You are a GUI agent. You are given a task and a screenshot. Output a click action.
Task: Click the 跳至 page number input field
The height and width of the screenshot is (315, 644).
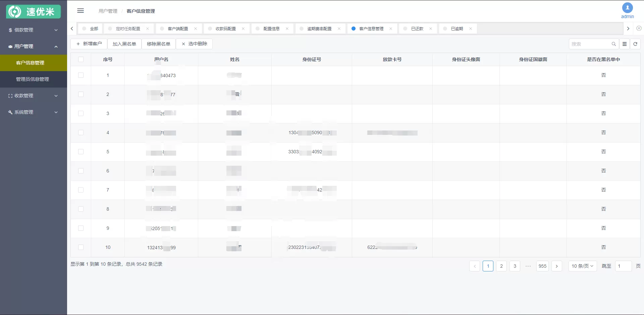point(623,266)
